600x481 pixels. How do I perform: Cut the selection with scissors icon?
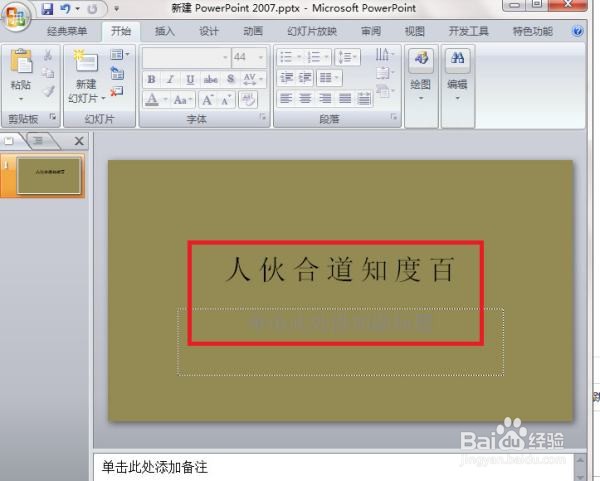point(48,56)
